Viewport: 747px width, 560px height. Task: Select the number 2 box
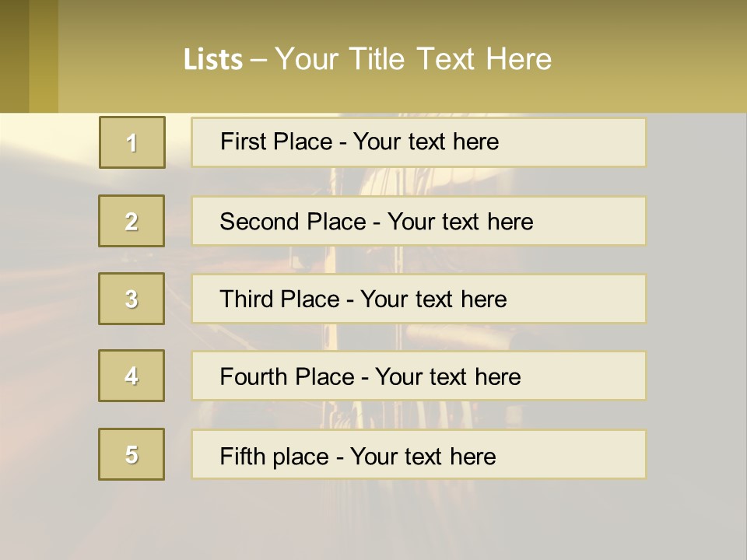click(132, 221)
